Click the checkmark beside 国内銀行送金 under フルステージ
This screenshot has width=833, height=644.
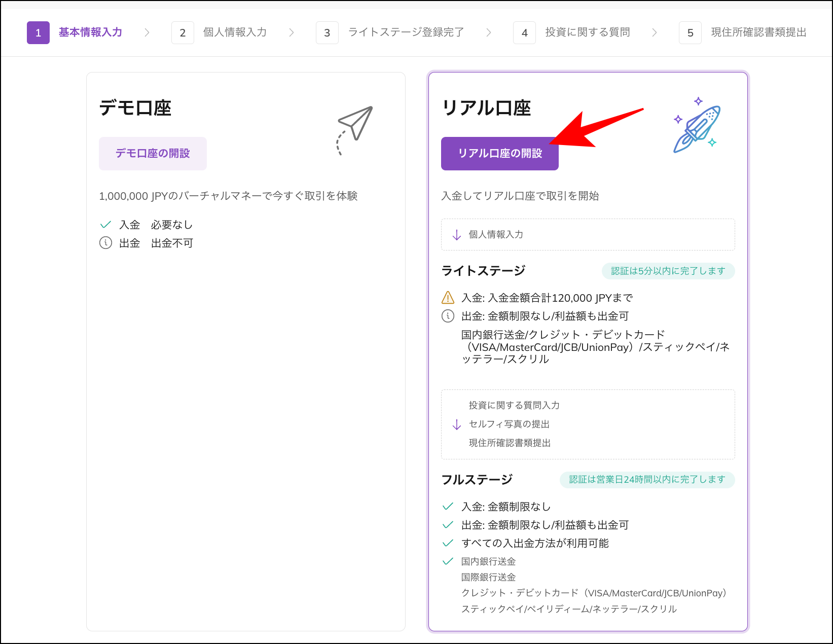448,561
